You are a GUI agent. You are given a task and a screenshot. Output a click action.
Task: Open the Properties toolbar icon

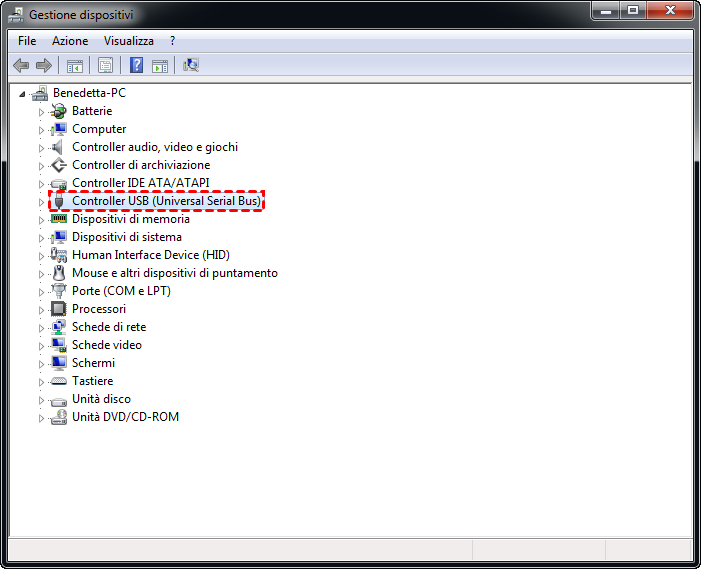tap(106, 66)
